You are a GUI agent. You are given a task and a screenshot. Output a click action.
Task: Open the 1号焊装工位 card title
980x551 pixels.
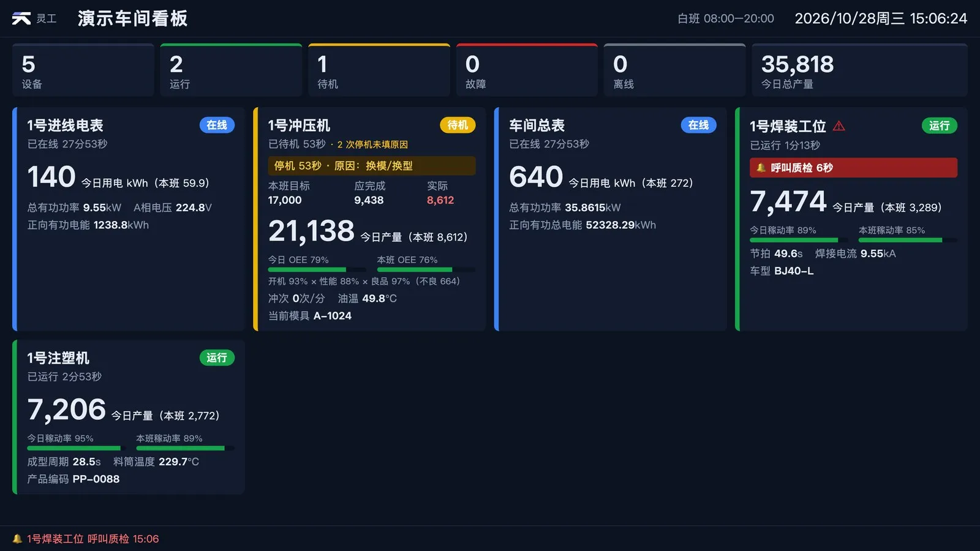788,127
